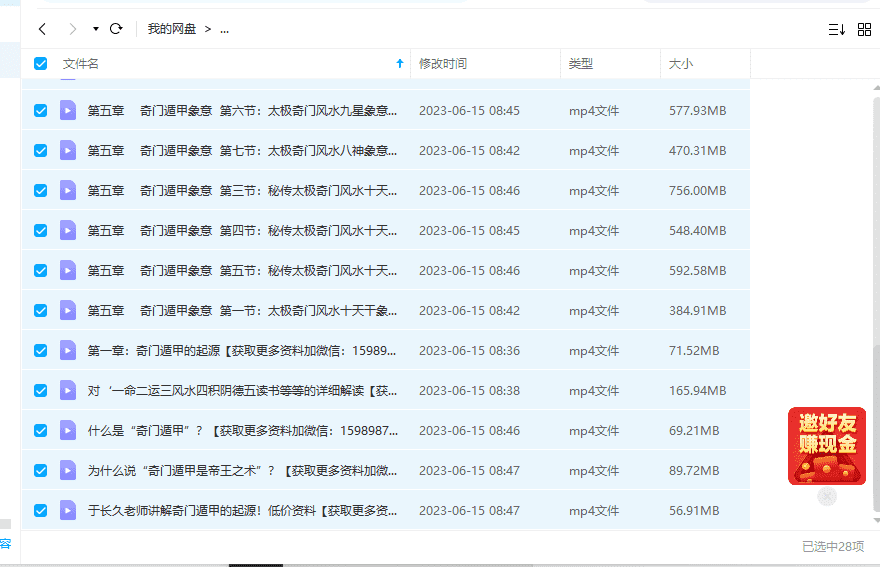
Task: Go to 我的网盘 breadcrumb
Action: pyautogui.click(x=172, y=29)
